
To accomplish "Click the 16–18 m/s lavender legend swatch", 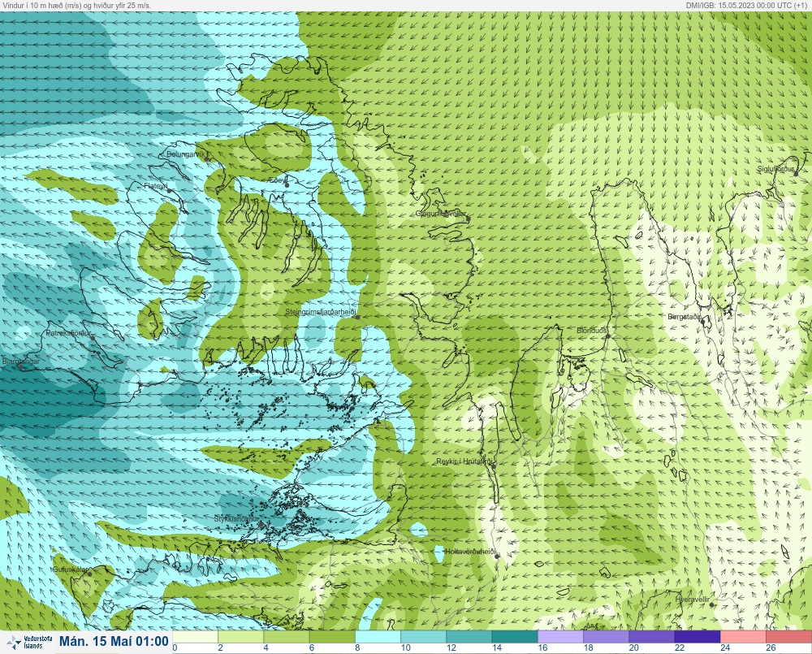I will click(560, 637).
